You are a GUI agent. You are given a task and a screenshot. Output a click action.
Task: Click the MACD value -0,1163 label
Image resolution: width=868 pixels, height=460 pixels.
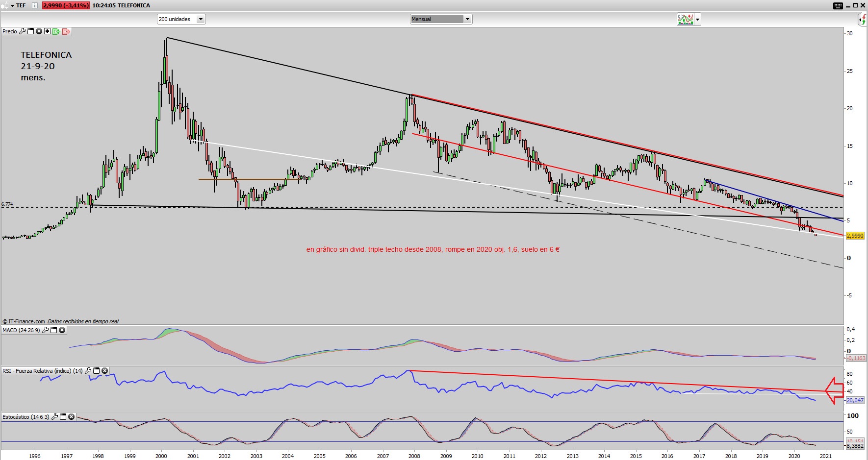(x=856, y=358)
